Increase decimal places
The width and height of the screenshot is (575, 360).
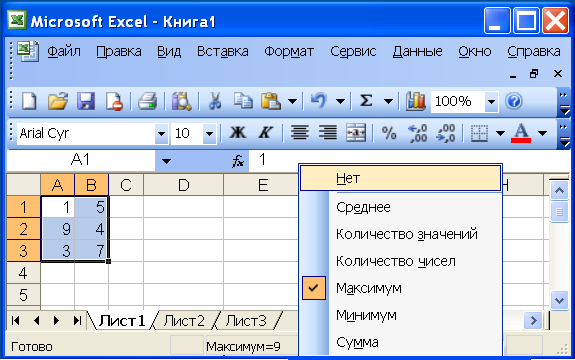click(418, 133)
